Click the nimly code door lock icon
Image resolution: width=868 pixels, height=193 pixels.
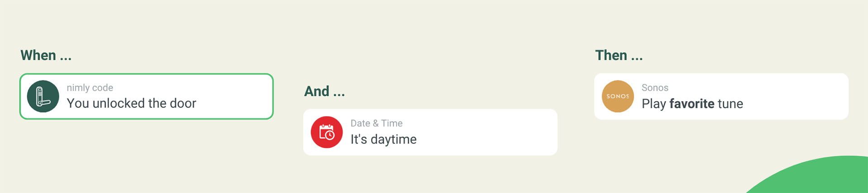(43, 96)
